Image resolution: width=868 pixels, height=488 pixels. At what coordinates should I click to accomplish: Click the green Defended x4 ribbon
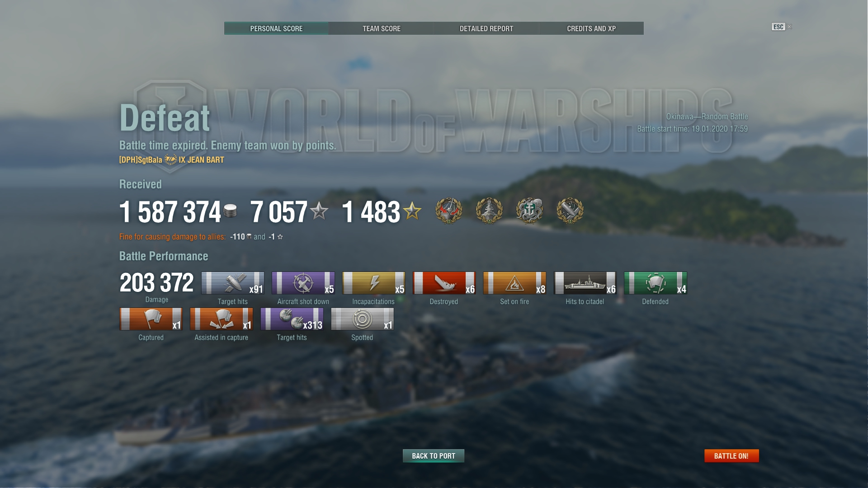(x=656, y=283)
